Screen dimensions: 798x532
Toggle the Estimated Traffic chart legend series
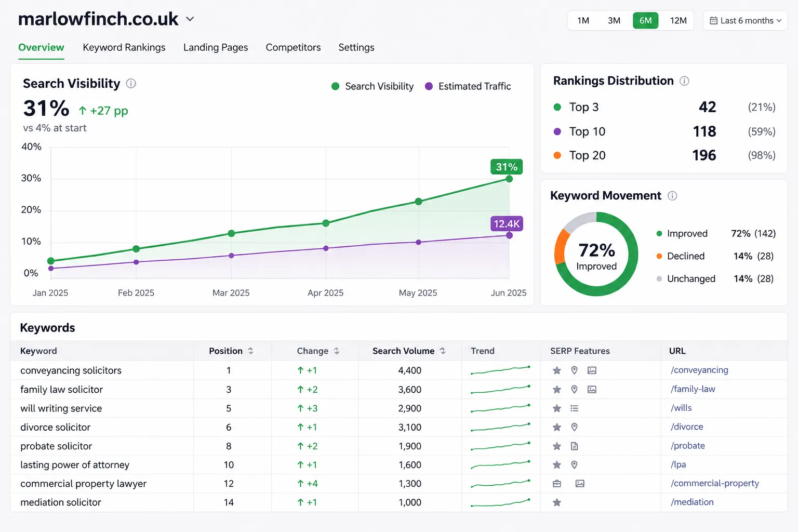point(468,86)
